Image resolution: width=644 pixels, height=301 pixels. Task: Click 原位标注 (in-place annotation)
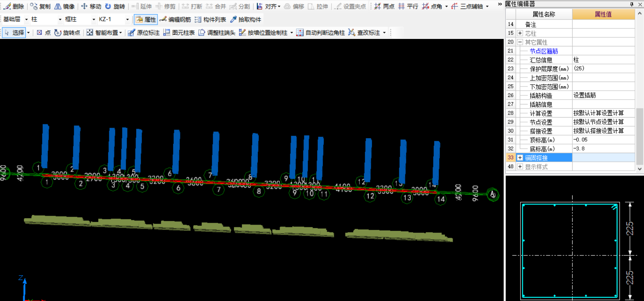pyautogui.click(x=144, y=33)
